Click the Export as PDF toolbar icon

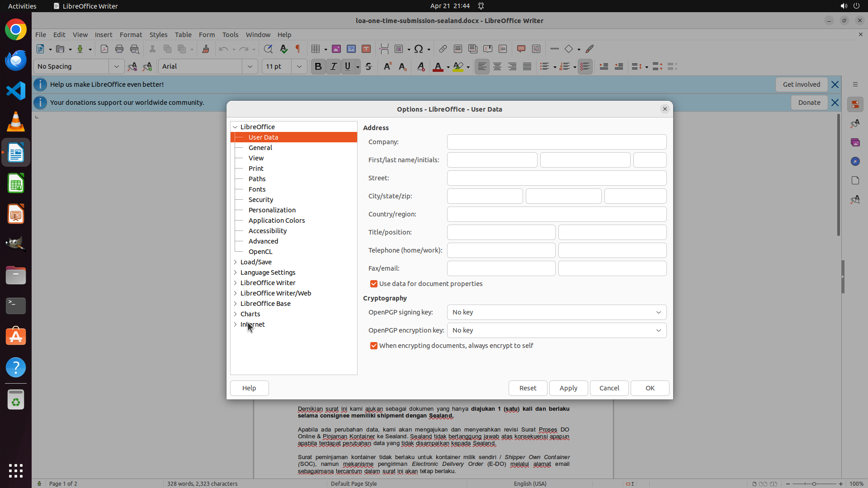tap(104, 49)
